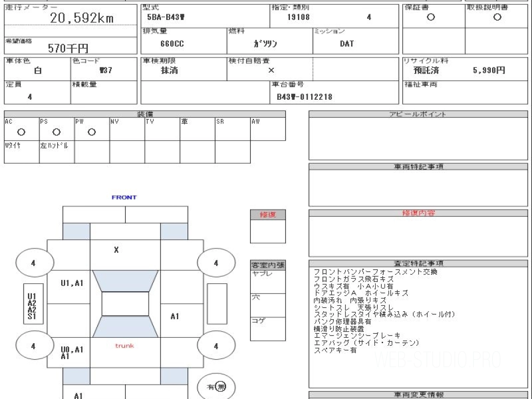The height and width of the screenshot is (399, 532).
Task: Select note パンク修理器具有
Action: [342, 321]
